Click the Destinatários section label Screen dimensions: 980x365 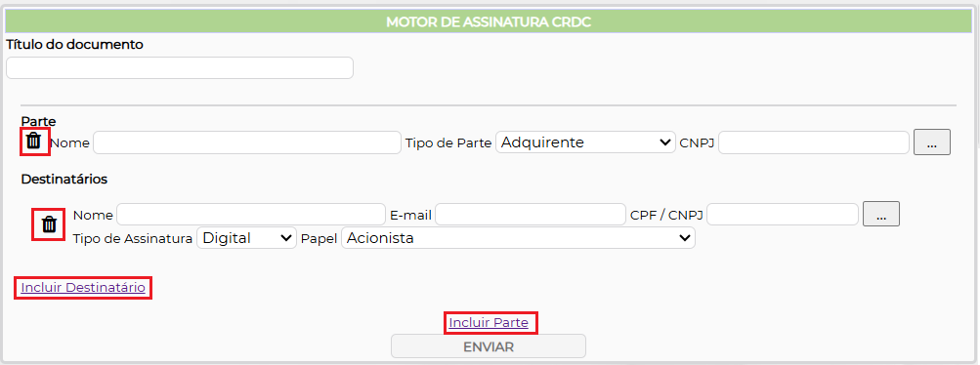[x=64, y=179]
